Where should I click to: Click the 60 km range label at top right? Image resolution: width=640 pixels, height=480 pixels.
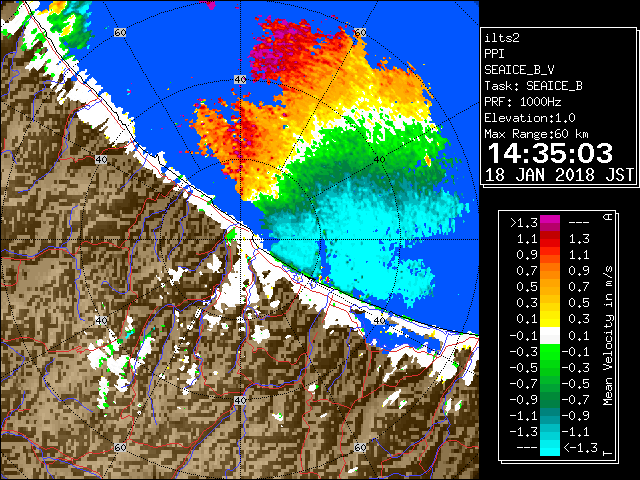[x=360, y=32]
